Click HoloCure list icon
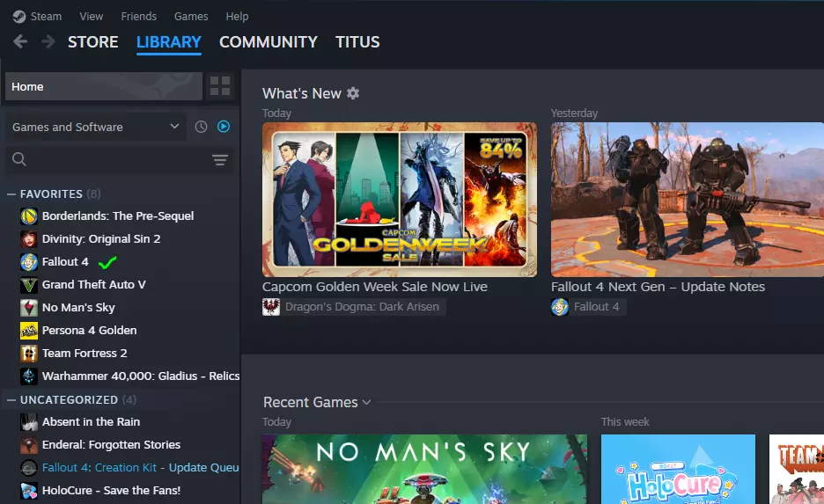Viewport: 824px width, 504px height. point(29,490)
